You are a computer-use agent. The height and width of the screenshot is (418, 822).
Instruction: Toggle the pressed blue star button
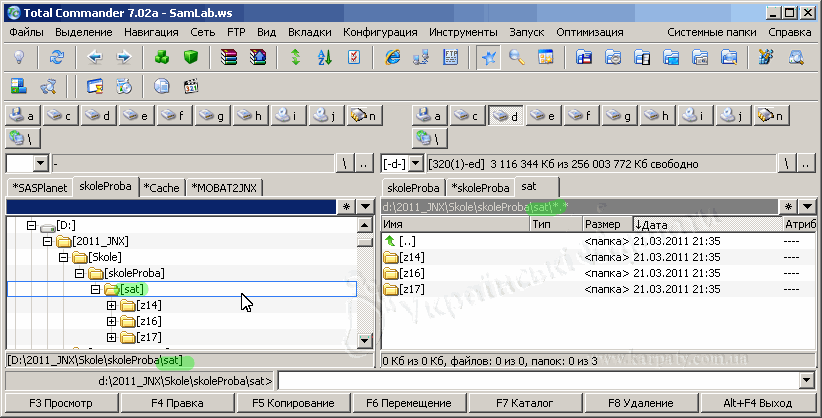[x=489, y=57]
